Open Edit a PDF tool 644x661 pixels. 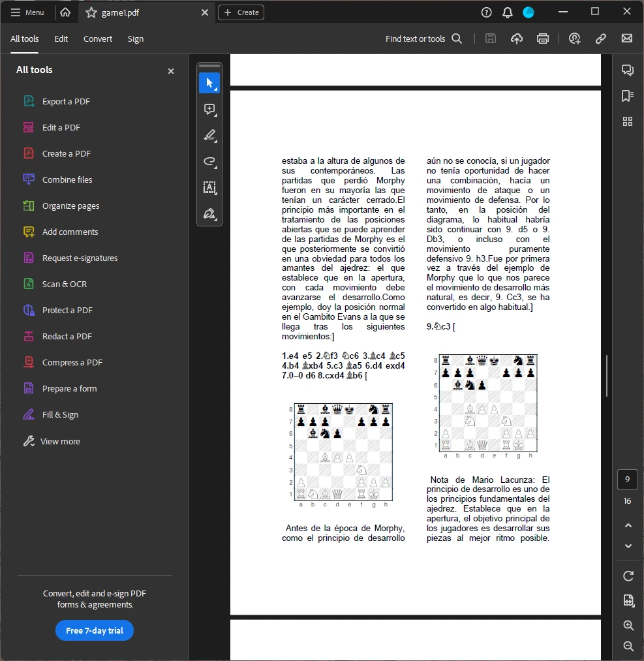tap(52, 128)
